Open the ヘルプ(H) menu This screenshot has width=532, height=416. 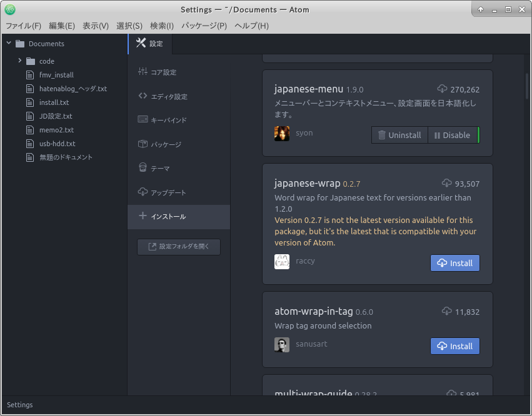[x=251, y=26]
